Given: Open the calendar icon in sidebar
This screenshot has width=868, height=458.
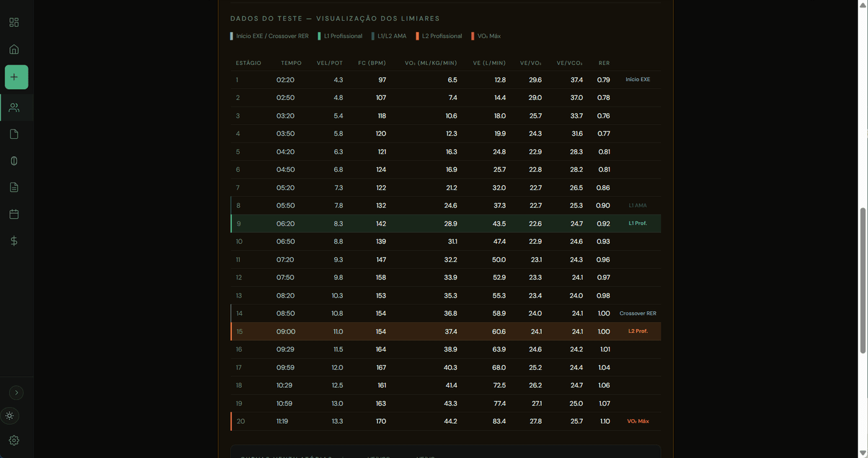Looking at the screenshot, I should [x=14, y=214].
